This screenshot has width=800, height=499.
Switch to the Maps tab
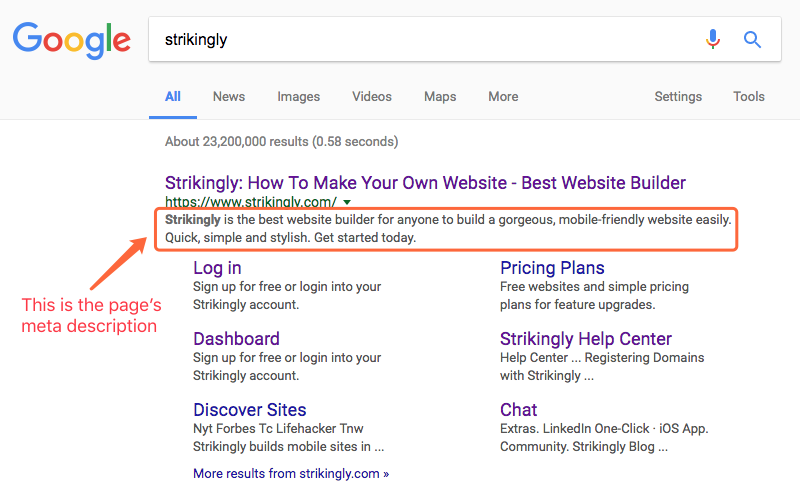pyautogui.click(x=440, y=97)
